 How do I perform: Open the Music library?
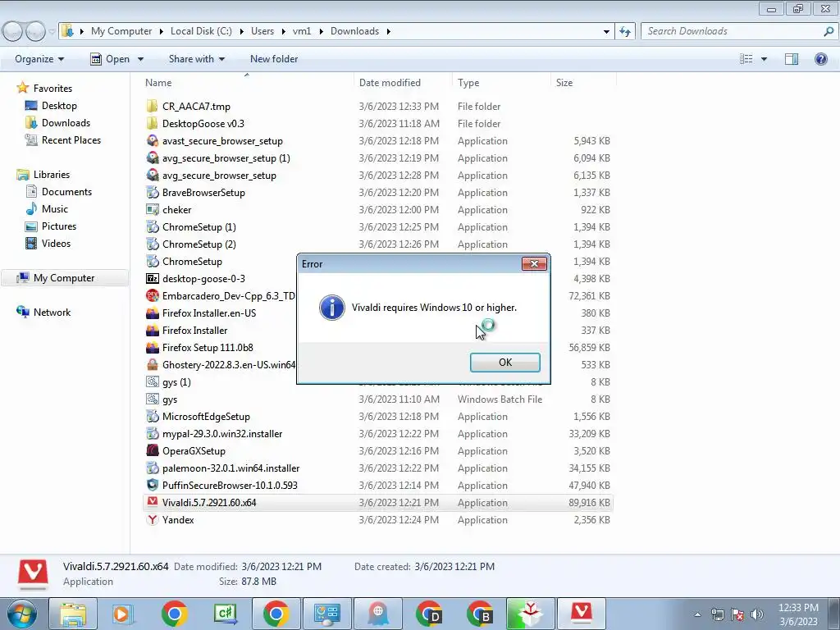(55, 209)
